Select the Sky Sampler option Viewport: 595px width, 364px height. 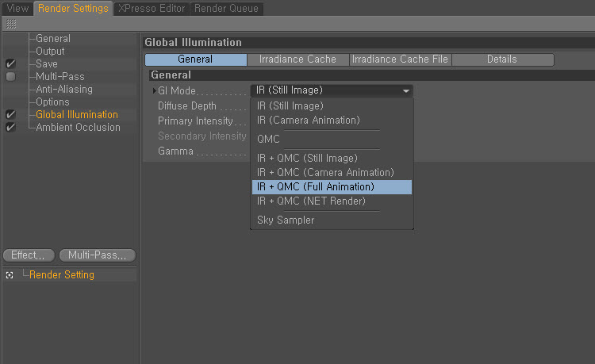(332, 220)
